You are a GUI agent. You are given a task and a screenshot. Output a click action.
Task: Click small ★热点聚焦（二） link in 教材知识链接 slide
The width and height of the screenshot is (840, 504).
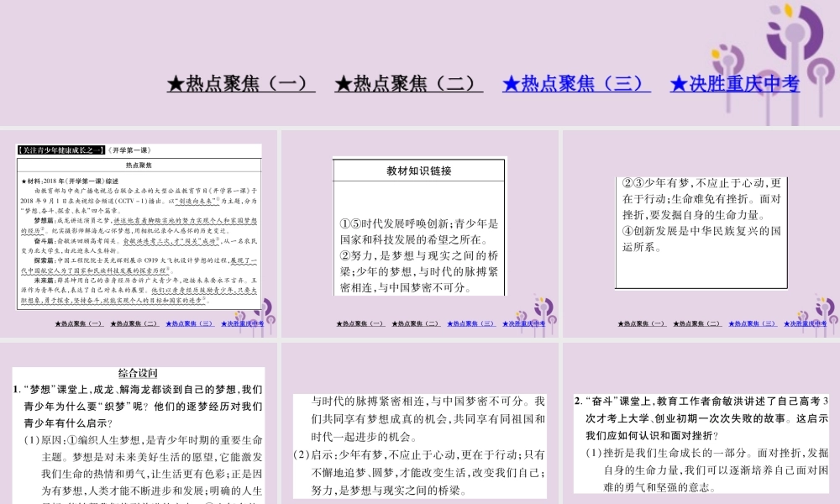coord(416,323)
